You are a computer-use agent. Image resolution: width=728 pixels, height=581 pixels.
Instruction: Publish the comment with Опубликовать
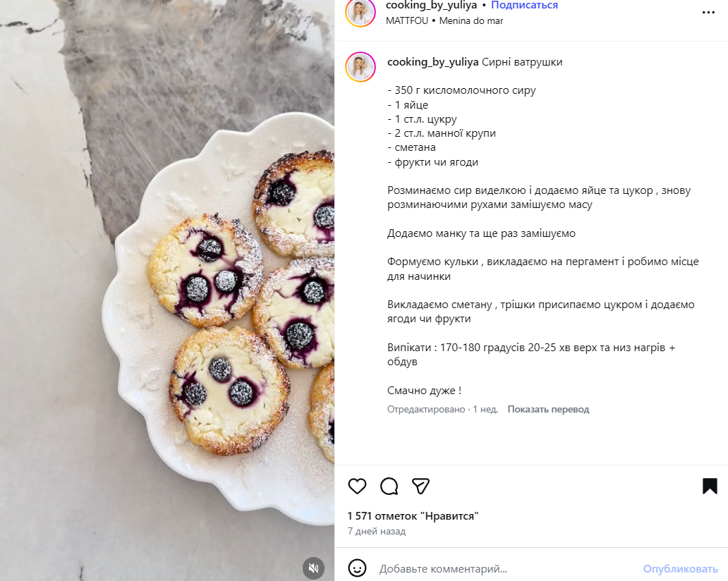pyautogui.click(x=680, y=568)
